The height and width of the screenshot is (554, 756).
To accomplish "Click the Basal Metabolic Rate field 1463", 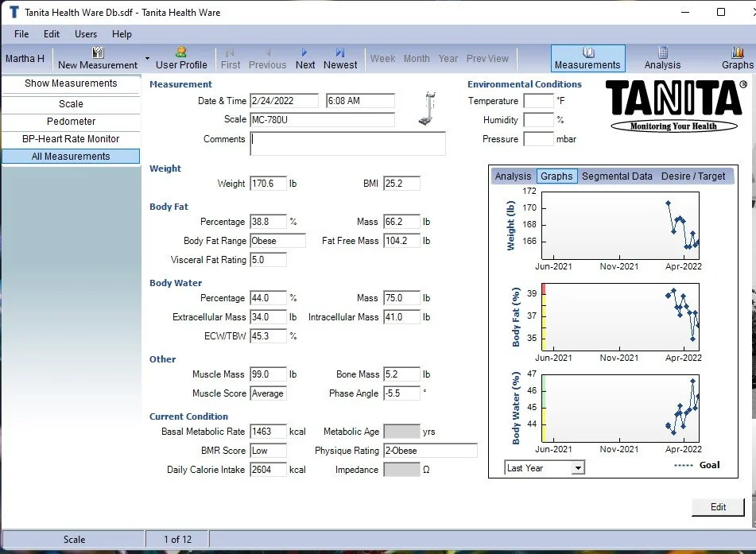I will point(268,432).
